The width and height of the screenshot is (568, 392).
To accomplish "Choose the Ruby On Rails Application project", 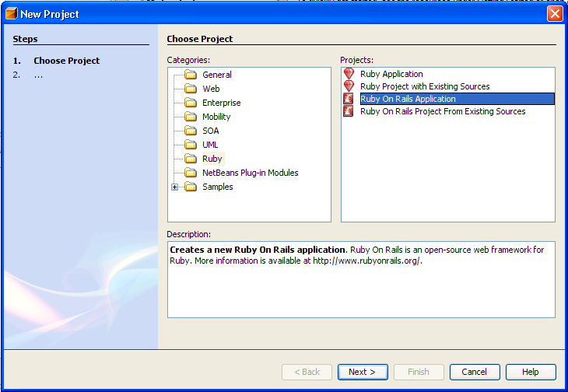I will (x=458, y=99).
